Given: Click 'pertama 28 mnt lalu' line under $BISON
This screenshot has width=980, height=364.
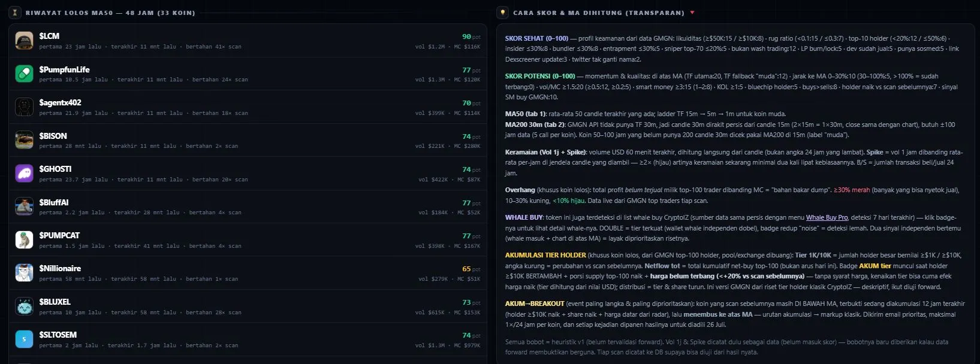Looking at the screenshot, I should (138, 146).
